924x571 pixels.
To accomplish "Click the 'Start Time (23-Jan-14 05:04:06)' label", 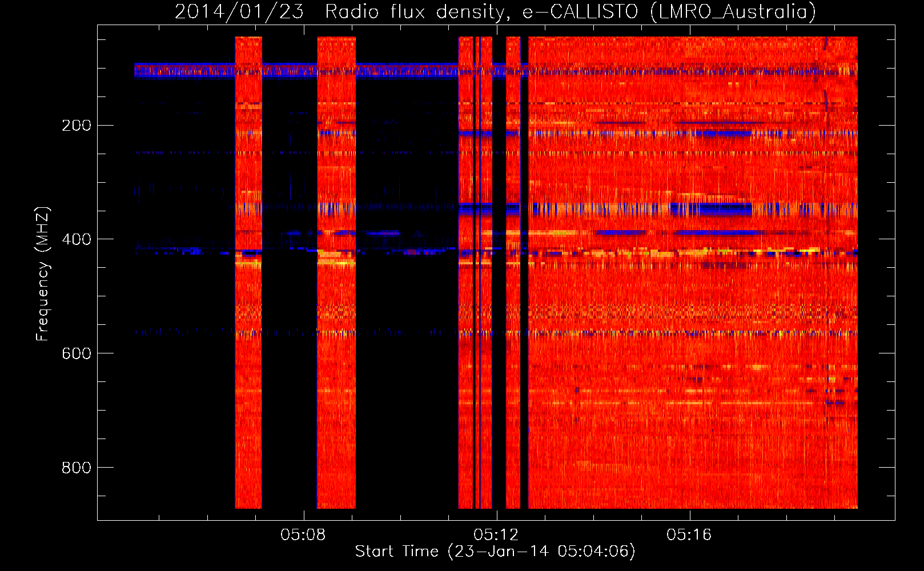I will (x=495, y=552).
